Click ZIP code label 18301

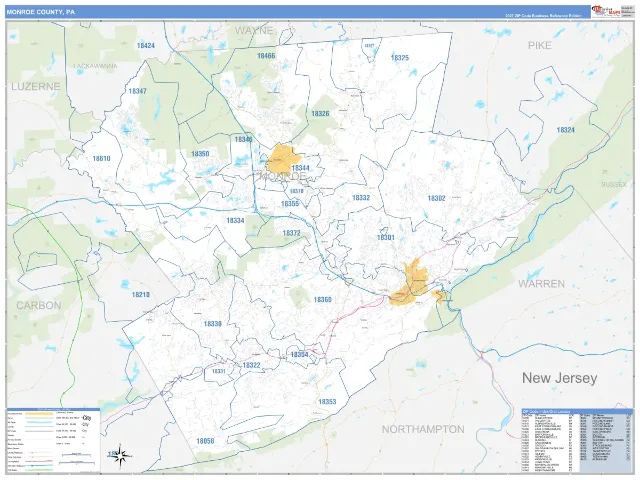pos(385,237)
